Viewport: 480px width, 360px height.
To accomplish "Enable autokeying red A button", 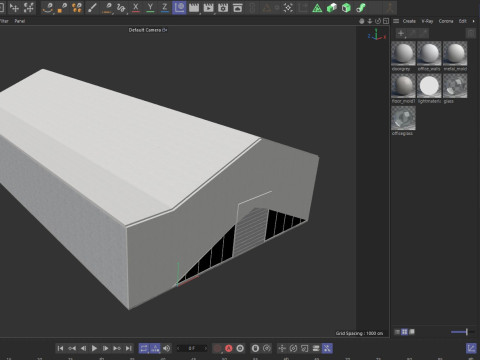I will tap(229, 348).
